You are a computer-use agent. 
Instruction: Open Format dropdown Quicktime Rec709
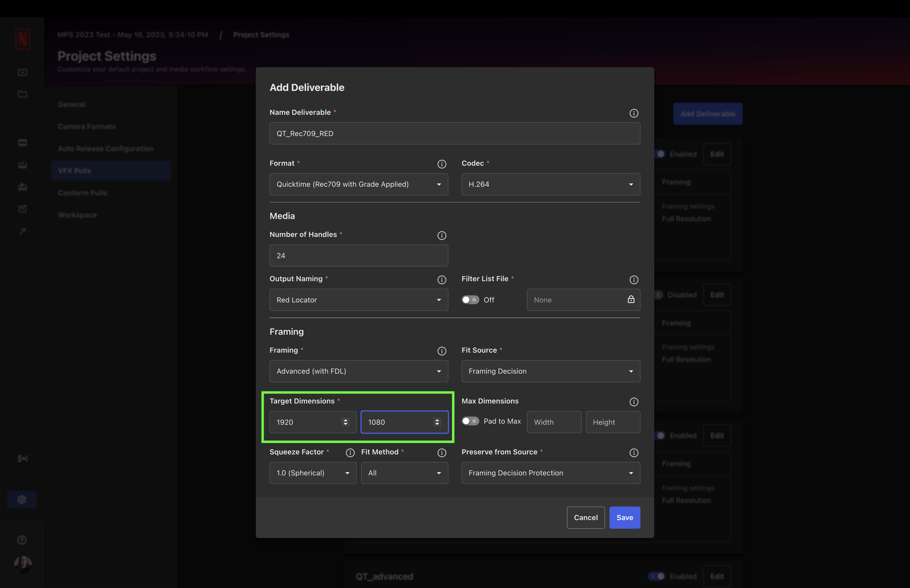359,184
